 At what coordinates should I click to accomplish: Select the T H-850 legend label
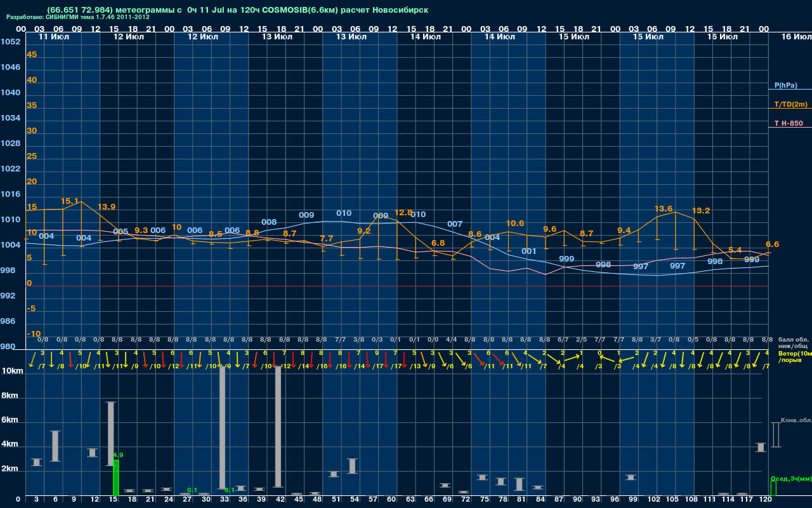789,123
